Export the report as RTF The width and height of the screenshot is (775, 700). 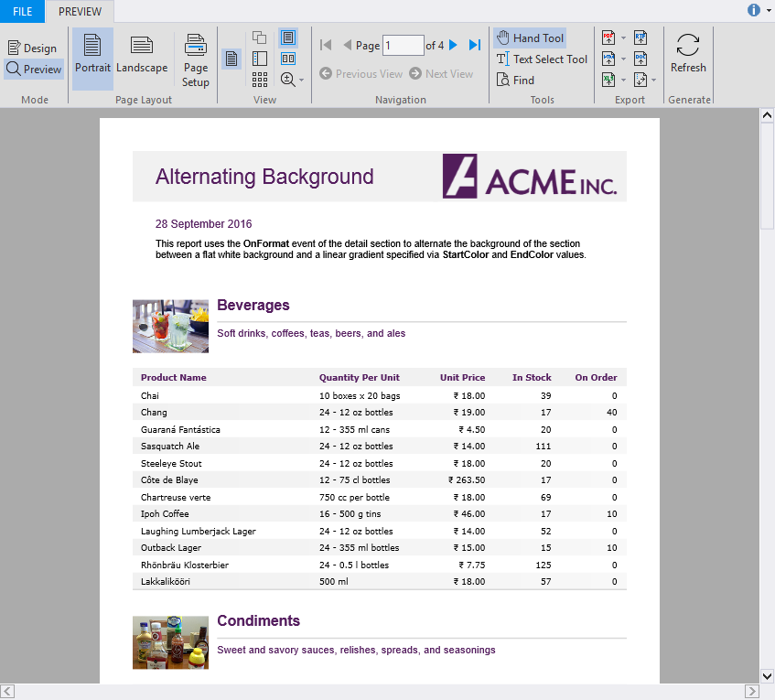640,38
